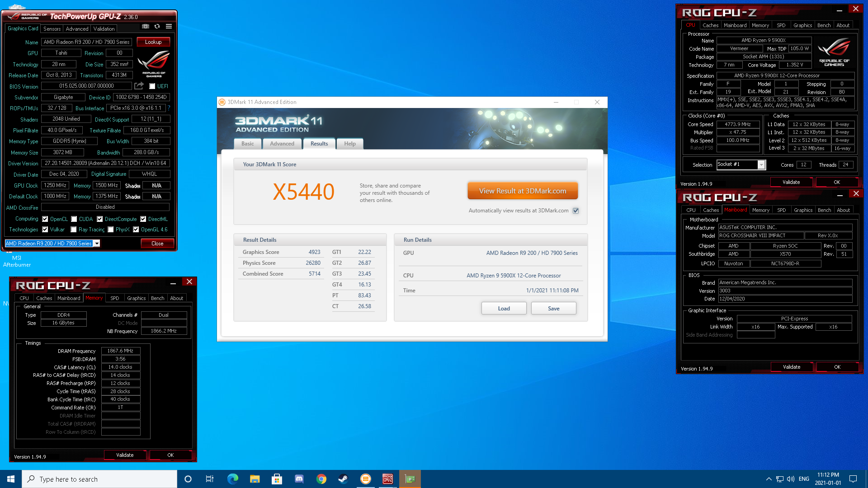View Result at 3DMark.com

pos(523,191)
